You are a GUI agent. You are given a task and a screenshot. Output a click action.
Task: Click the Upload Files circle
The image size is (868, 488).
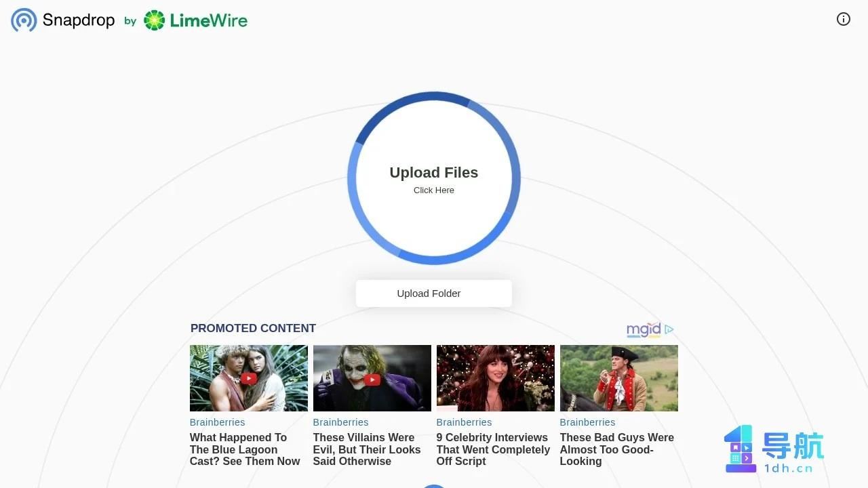point(434,178)
